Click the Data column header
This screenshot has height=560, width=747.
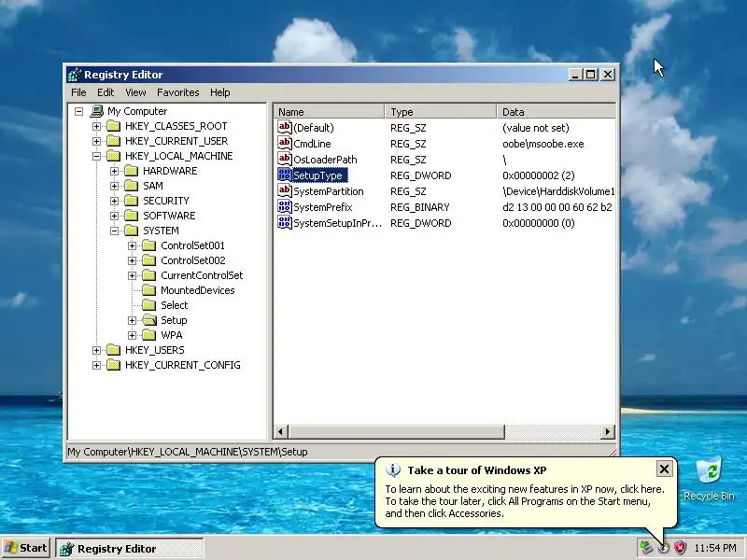coord(556,112)
